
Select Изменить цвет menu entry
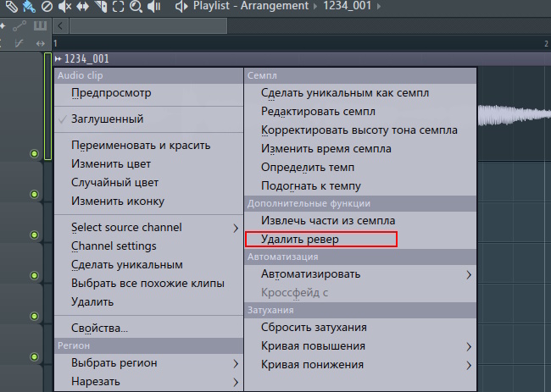point(148,164)
